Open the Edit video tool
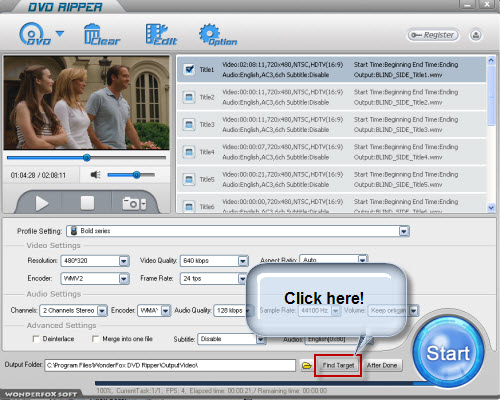500x400 pixels. point(161,35)
